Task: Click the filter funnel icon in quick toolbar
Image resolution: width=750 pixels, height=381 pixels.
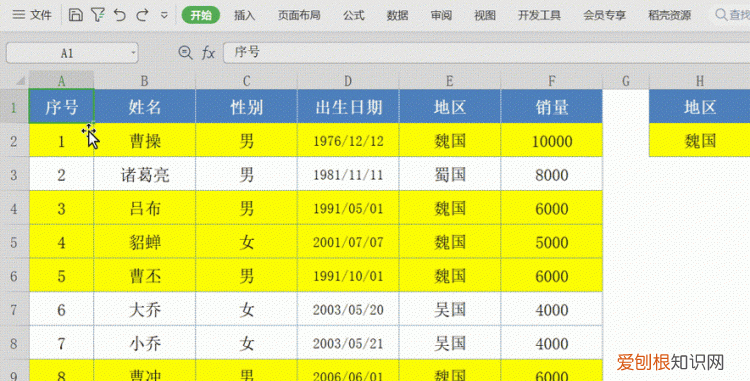Action: click(x=98, y=15)
